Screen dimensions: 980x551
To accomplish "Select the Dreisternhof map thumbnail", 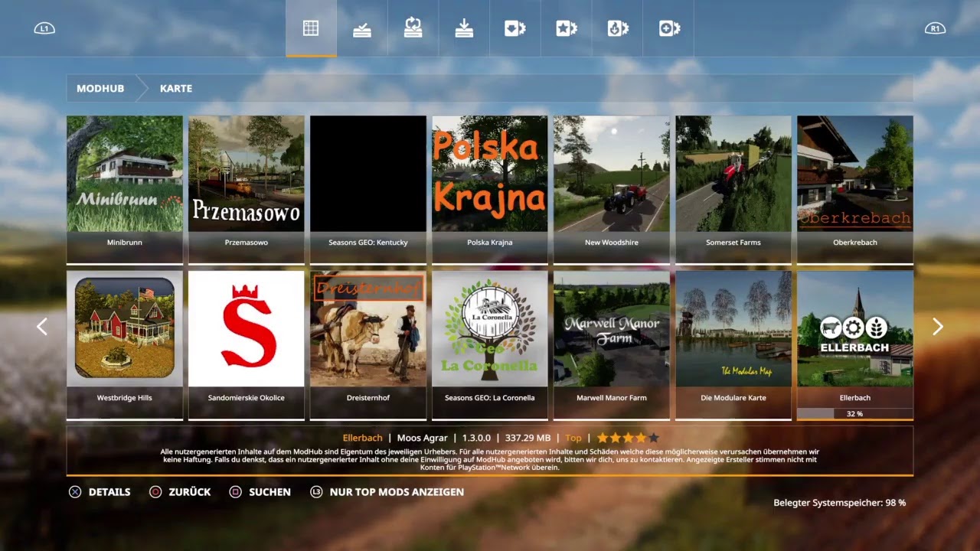I will tap(368, 329).
